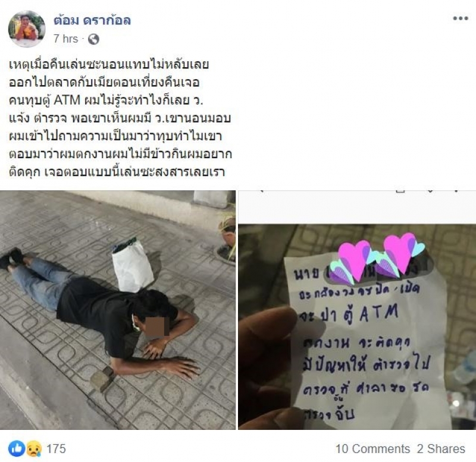Open the post options three-dot menu
The image size is (476, 462).
(460, 18)
